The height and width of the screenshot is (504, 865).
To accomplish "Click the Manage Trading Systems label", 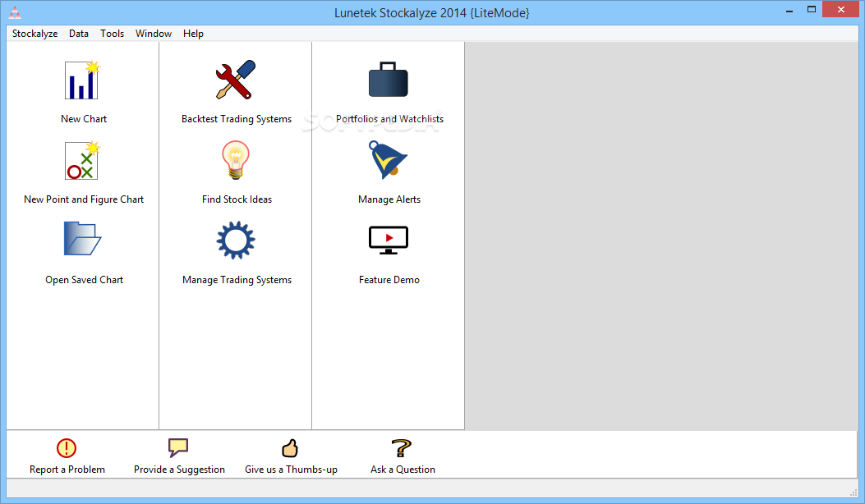I will (237, 280).
